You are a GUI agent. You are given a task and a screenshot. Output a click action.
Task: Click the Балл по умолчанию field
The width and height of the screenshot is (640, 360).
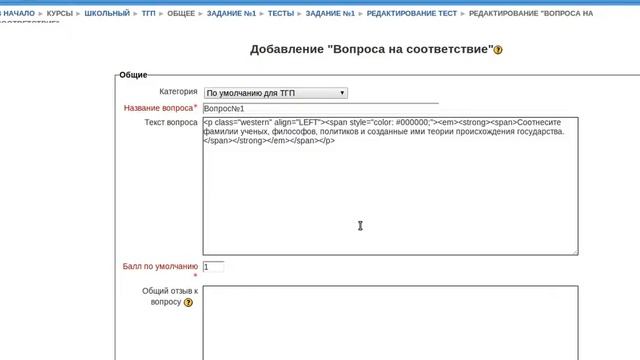coord(213,267)
